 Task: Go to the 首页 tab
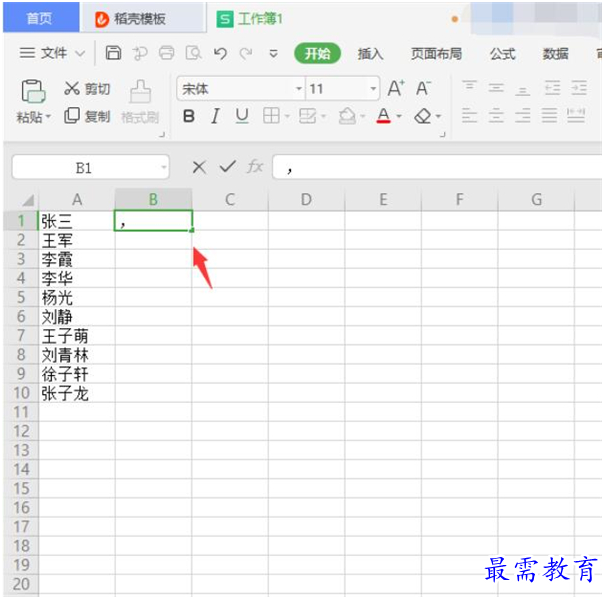point(41,18)
